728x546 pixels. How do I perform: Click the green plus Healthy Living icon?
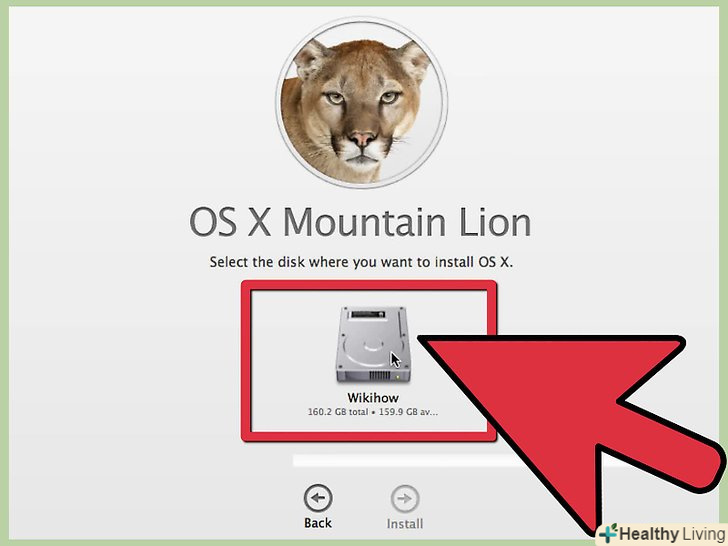(x=610, y=534)
